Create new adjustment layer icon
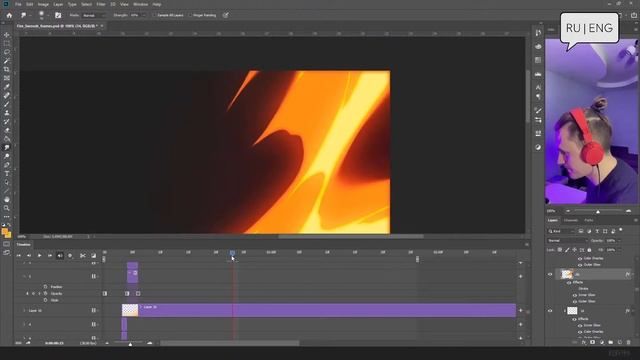The width and height of the screenshot is (640, 360). pos(602,342)
